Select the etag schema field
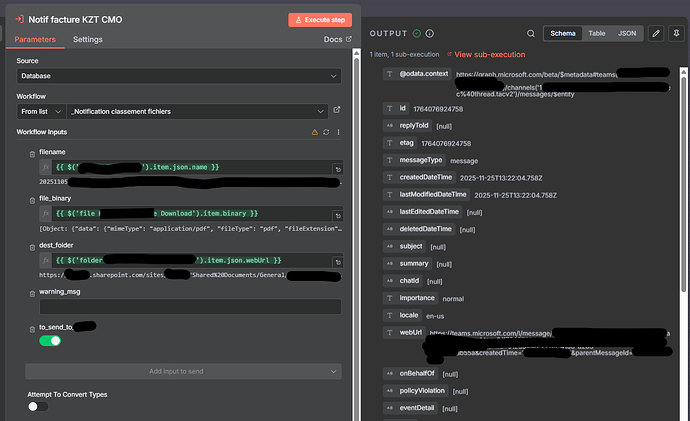The width and height of the screenshot is (690, 421). point(400,143)
